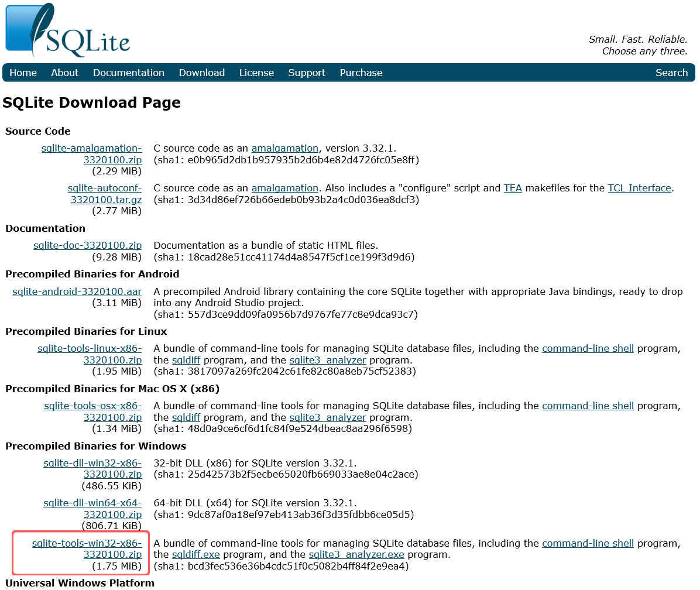The width and height of the screenshot is (700, 590).
Task: Click the sha1 hash starting with e0b965d2
Action: (286, 160)
